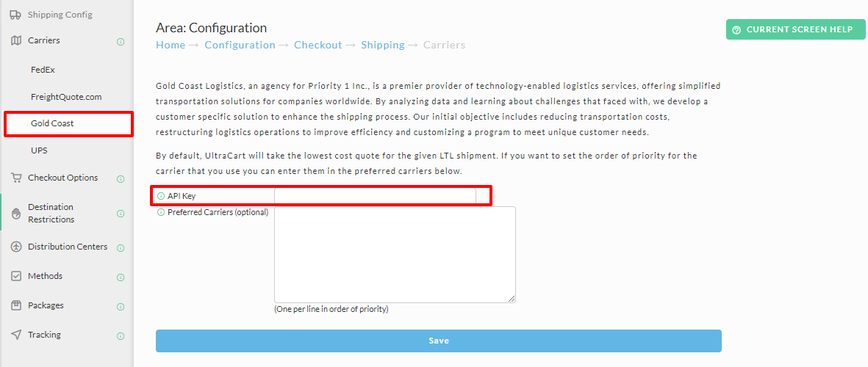Click the Distribution Centers airplane icon
The image size is (868, 367).
(x=16, y=247)
